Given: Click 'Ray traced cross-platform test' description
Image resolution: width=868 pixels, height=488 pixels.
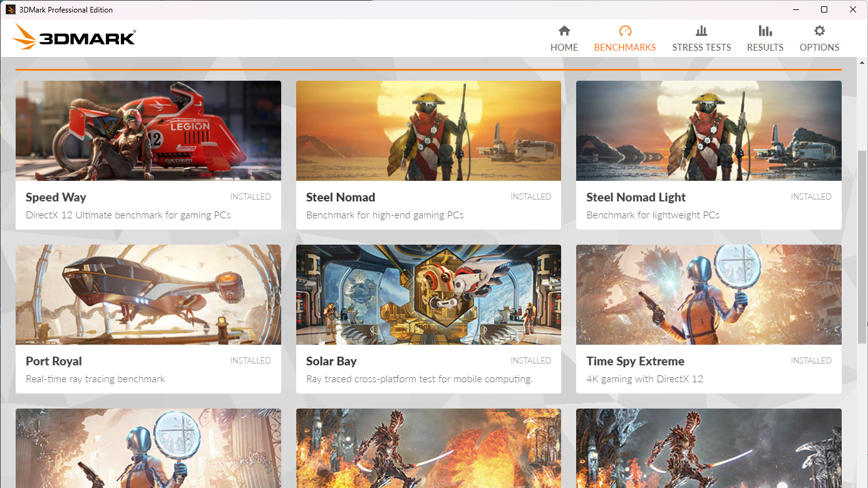Looking at the screenshot, I should pyautogui.click(x=419, y=379).
